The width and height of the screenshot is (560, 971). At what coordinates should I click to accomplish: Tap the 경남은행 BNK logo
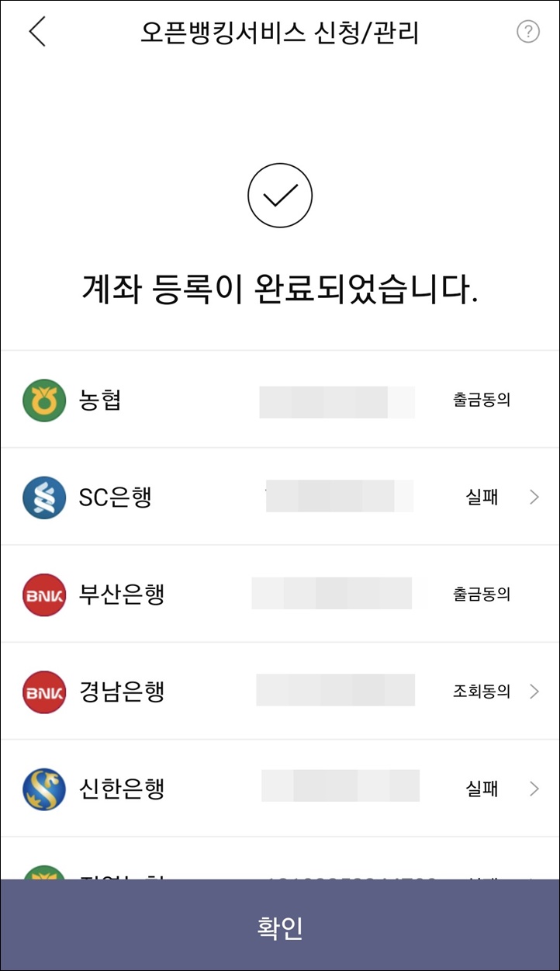pos(44,692)
